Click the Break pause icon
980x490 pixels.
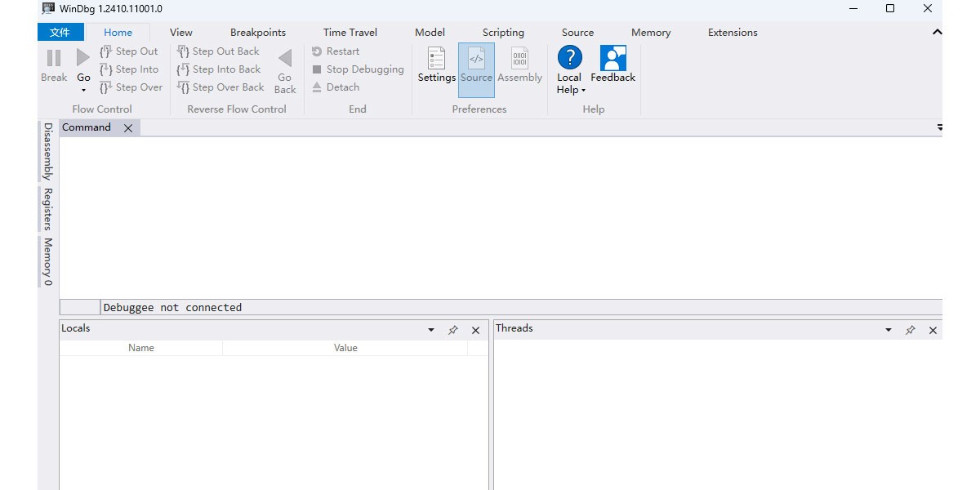(x=54, y=58)
